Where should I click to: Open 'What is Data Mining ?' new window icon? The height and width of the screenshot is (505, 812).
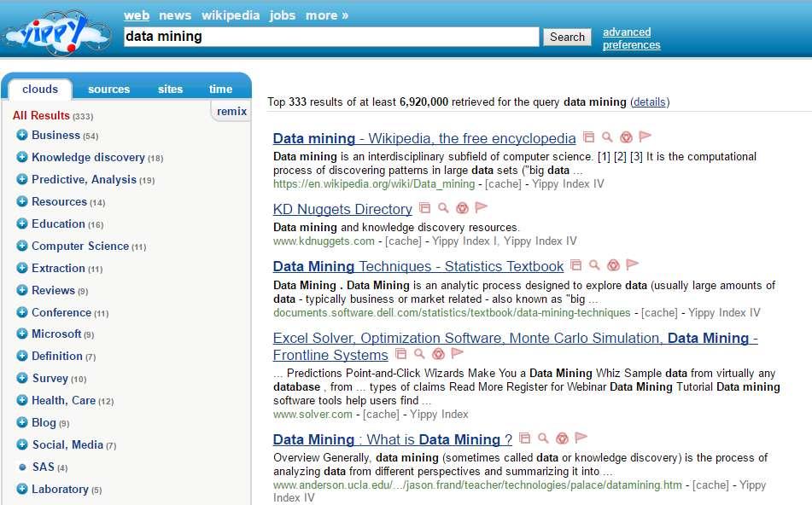click(524, 438)
